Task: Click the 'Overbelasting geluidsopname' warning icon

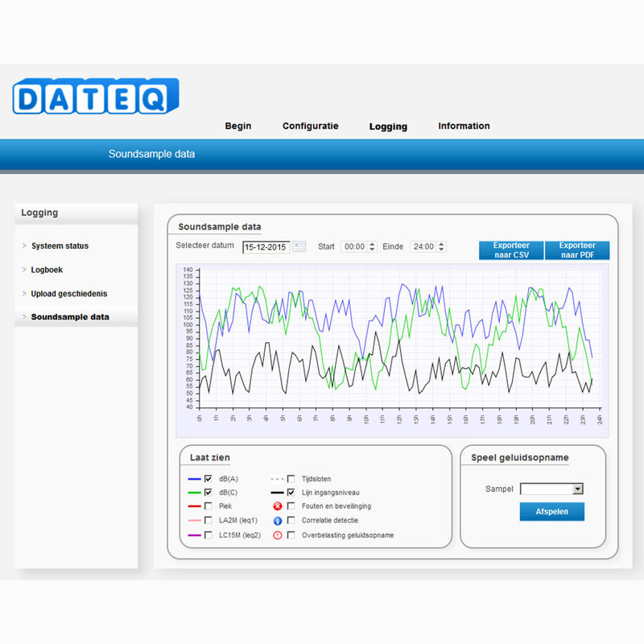Action: [277, 534]
